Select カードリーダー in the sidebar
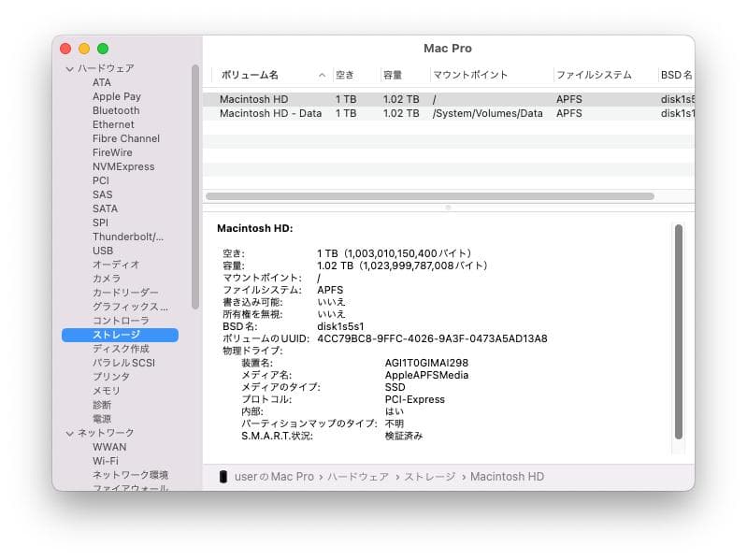 pyautogui.click(x=125, y=293)
